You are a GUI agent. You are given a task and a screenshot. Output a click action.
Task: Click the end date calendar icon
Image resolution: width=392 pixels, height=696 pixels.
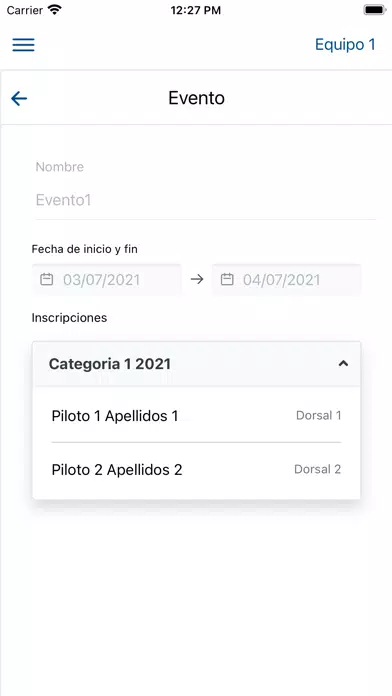point(227,280)
